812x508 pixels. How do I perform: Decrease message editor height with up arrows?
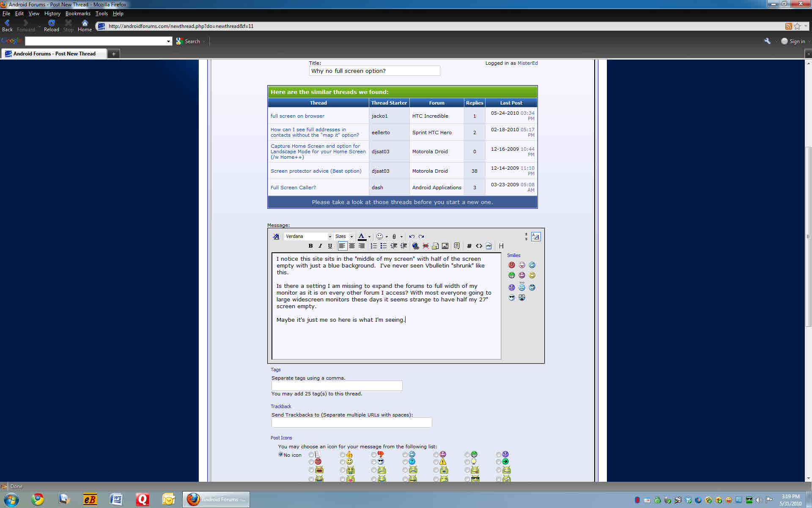(x=526, y=234)
